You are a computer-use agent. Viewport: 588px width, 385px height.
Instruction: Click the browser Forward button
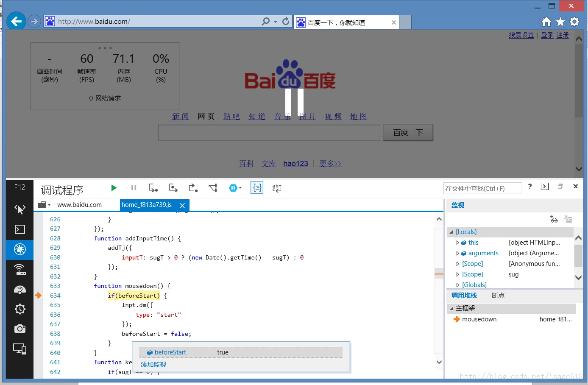click(x=34, y=21)
